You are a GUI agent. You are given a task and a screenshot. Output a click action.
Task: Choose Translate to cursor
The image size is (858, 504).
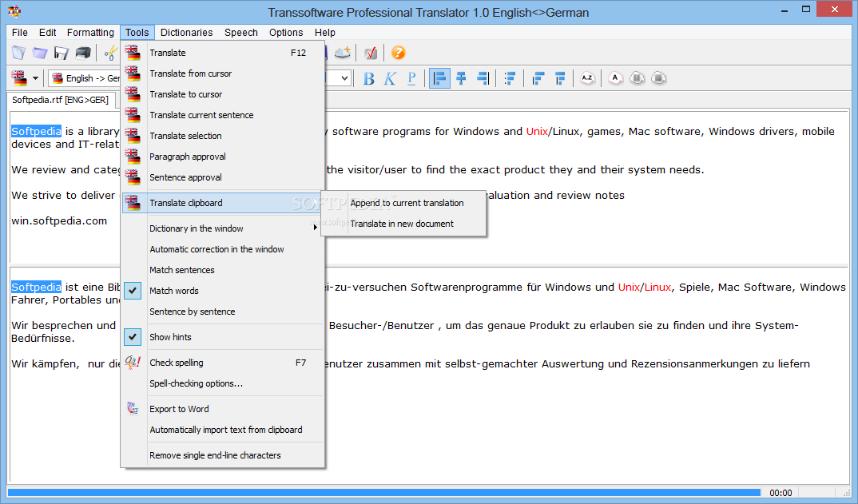[223, 94]
